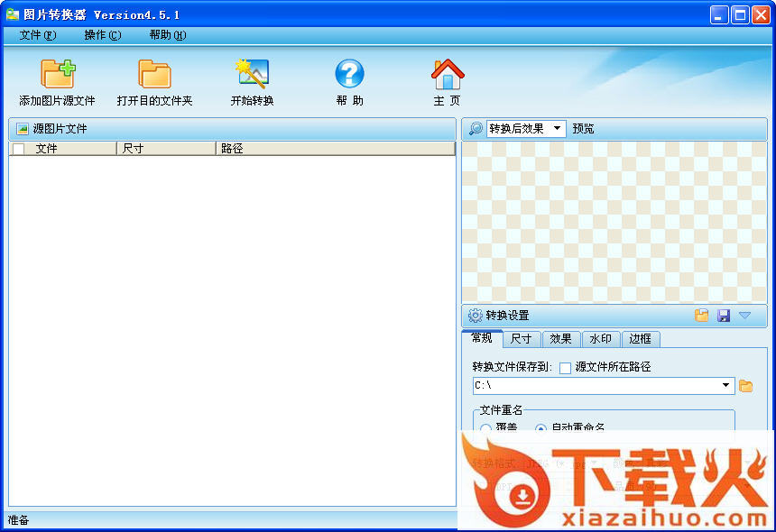Sort by the 路径 column header
776x532 pixels.
pos(336,149)
